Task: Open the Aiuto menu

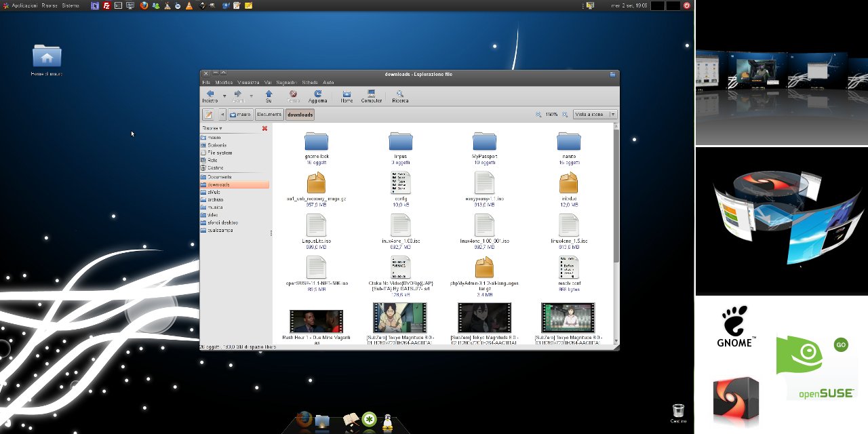Action: 328,82
